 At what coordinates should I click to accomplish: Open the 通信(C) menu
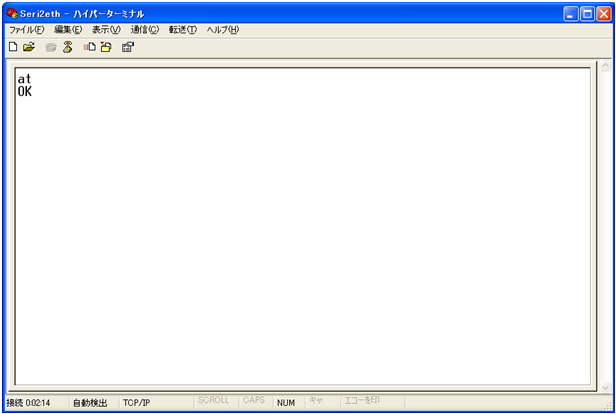(x=144, y=30)
